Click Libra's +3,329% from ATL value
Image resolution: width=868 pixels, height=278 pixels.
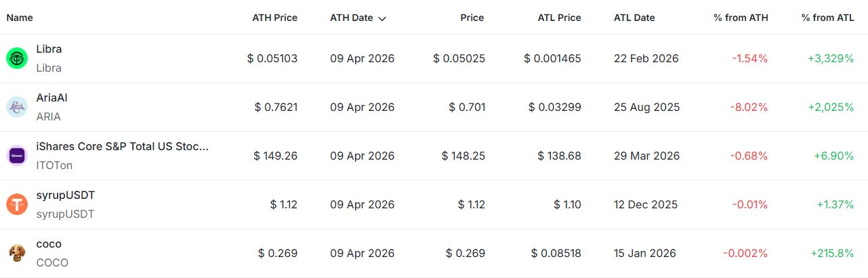[831, 59]
